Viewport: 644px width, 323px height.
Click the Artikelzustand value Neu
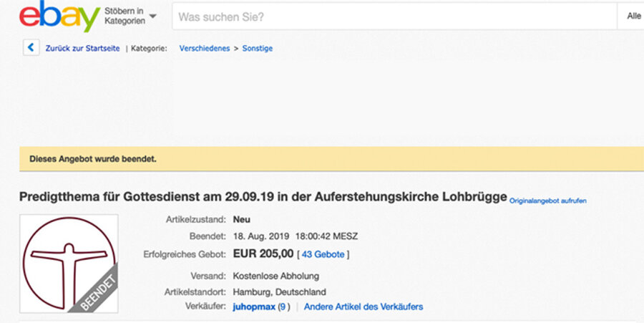[242, 219]
